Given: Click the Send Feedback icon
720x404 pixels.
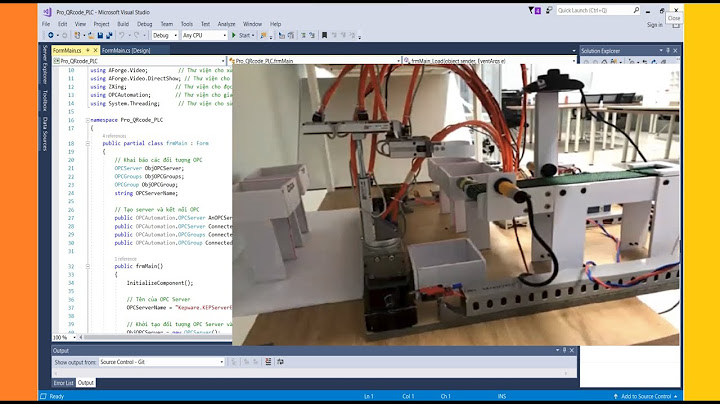Looking at the screenshot, I should 549,10.
